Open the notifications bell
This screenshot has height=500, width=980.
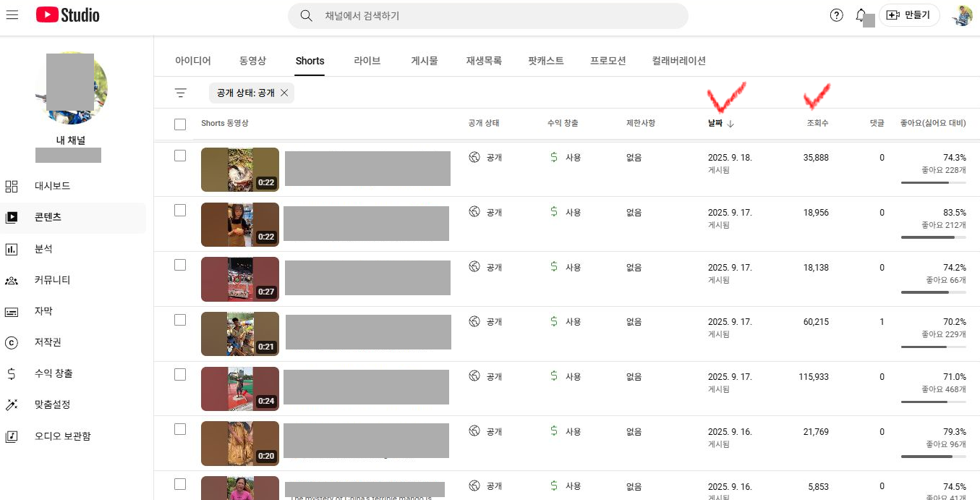click(861, 15)
